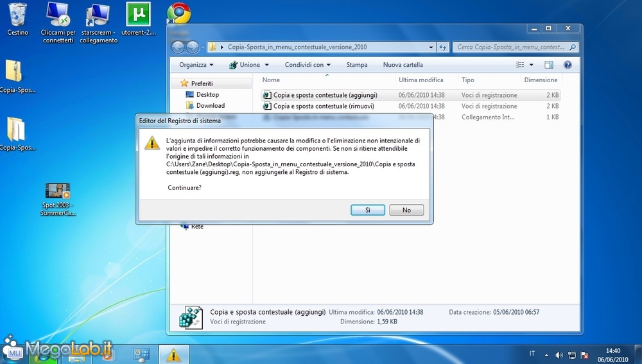Screen dimensions: 642x364
Task: Open the volume speaker tray icon
Action: pyautogui.click(x=559, y=355)
